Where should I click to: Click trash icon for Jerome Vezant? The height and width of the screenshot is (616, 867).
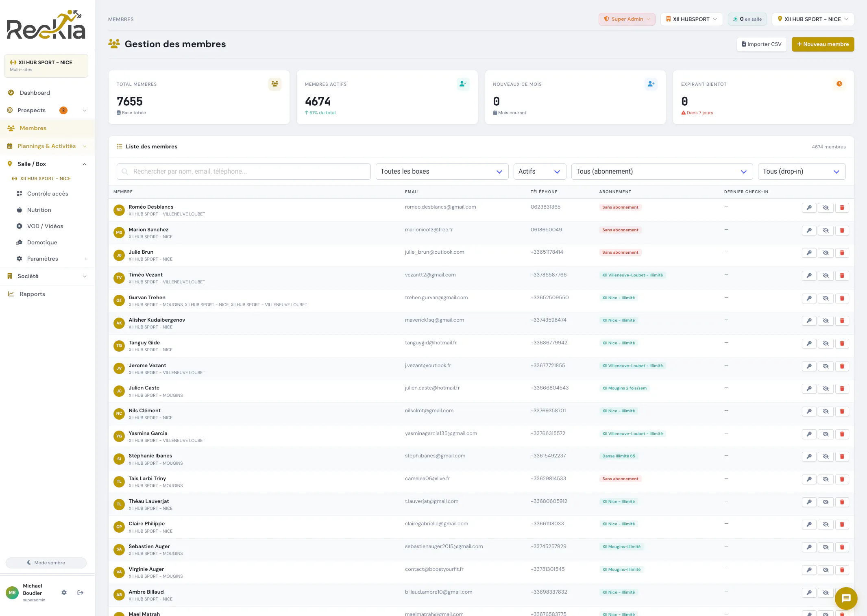[x=842, y=366]
